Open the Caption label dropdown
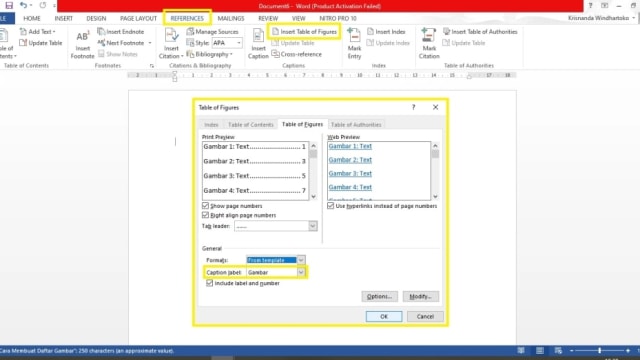 (301, 272)
